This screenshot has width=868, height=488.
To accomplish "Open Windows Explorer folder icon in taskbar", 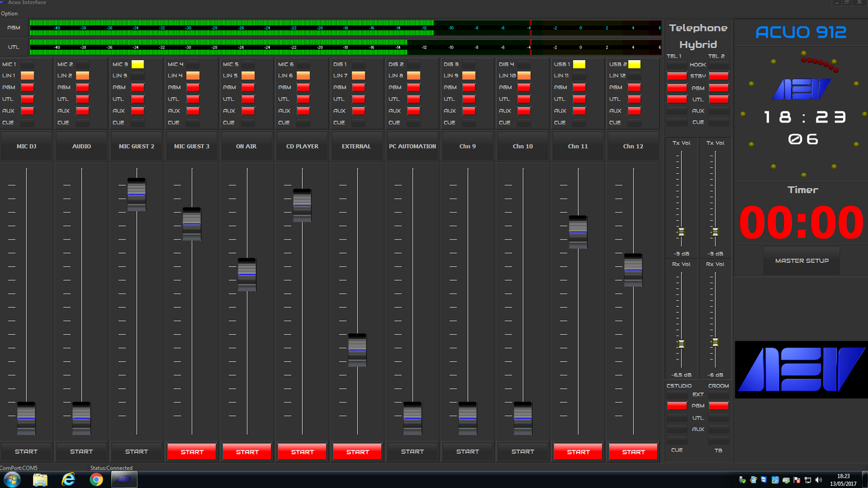I will pos(40,479).
